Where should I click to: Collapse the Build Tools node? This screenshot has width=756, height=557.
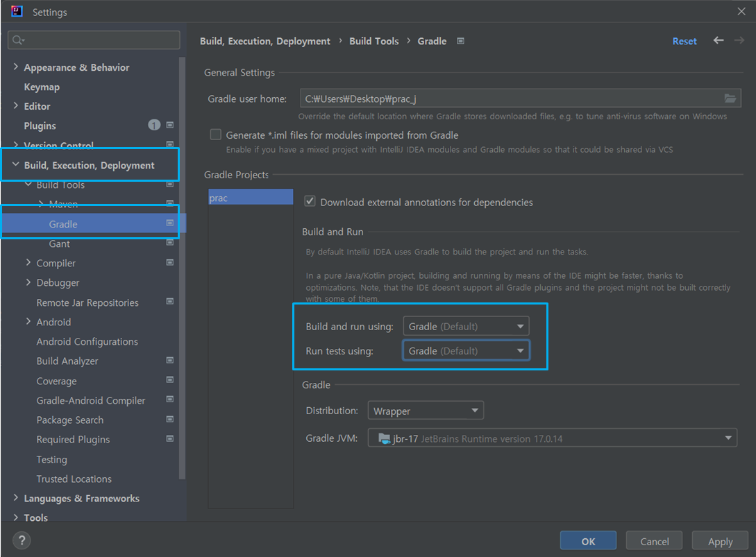click(28, 184)
